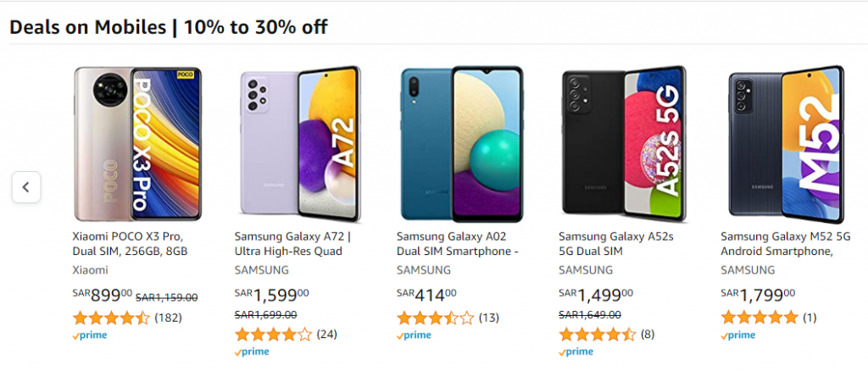This screenshot has width=868, height=371.
Task: Click Samsung Galaxy A72 Ultra High-Res title
Action: pyautogui.click(x=292, y=244)
